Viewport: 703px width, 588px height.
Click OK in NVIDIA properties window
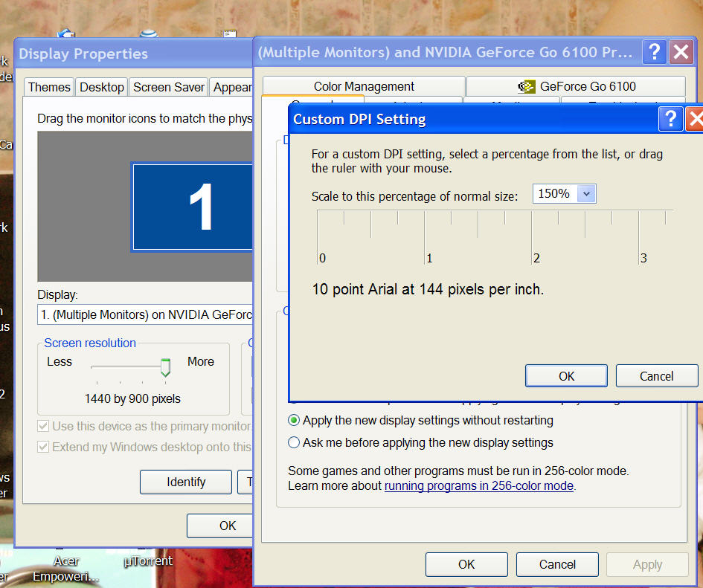[466, 564]
